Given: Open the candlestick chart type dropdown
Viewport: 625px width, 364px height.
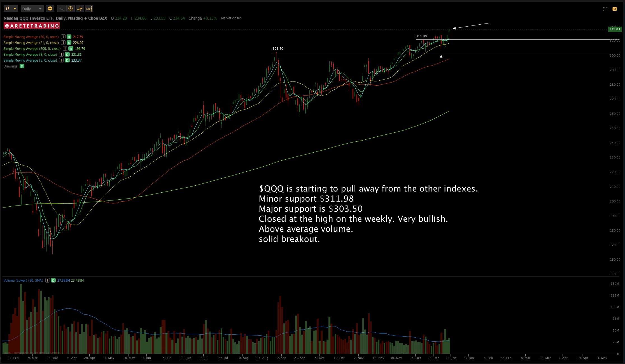Looking at the screenshot, I should 11,9.
